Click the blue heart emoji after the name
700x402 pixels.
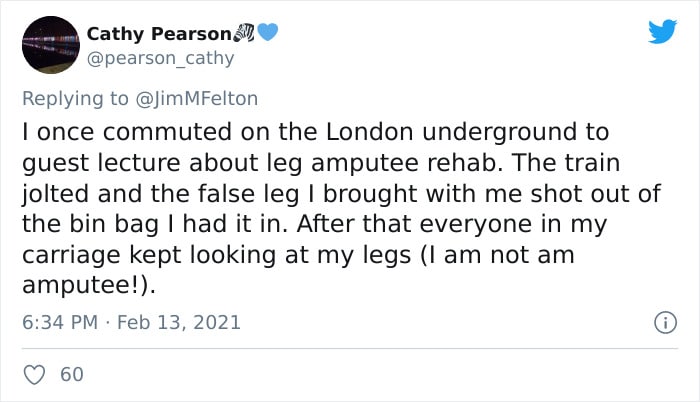click(x=267, y=32)
